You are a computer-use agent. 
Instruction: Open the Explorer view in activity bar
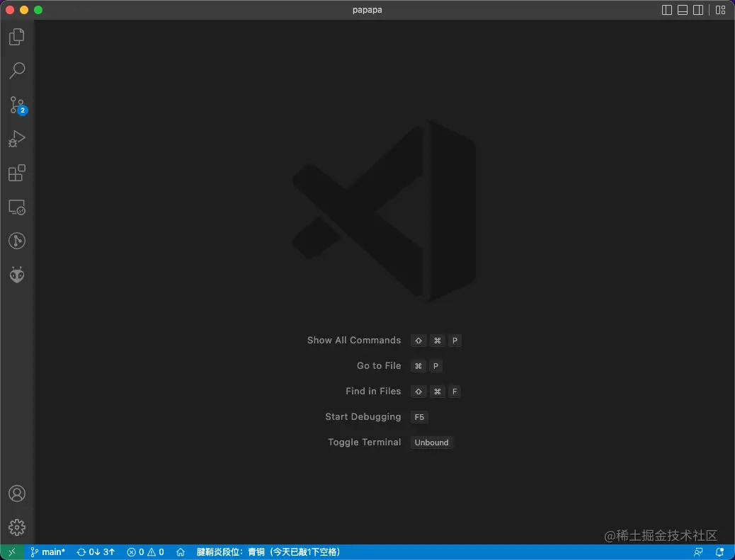17,37
